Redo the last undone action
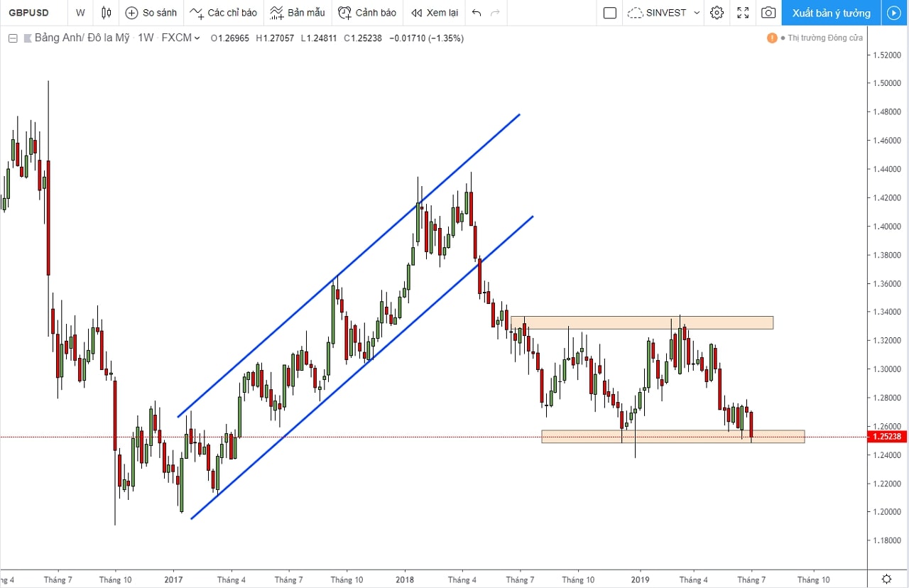The width and height of the screenshot is (909, 588). [496, 13]
